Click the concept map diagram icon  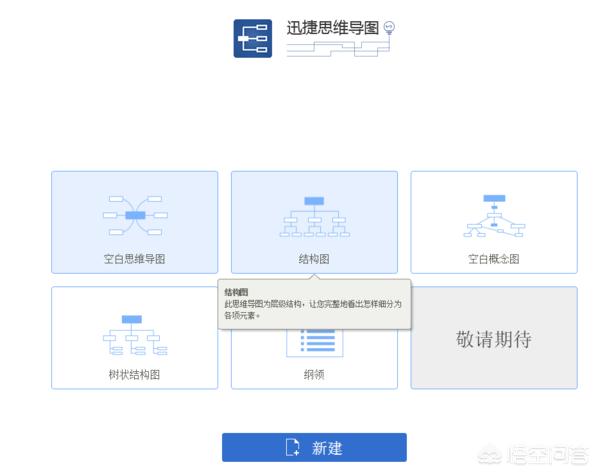pyautogui.click(x=494, y=216)
